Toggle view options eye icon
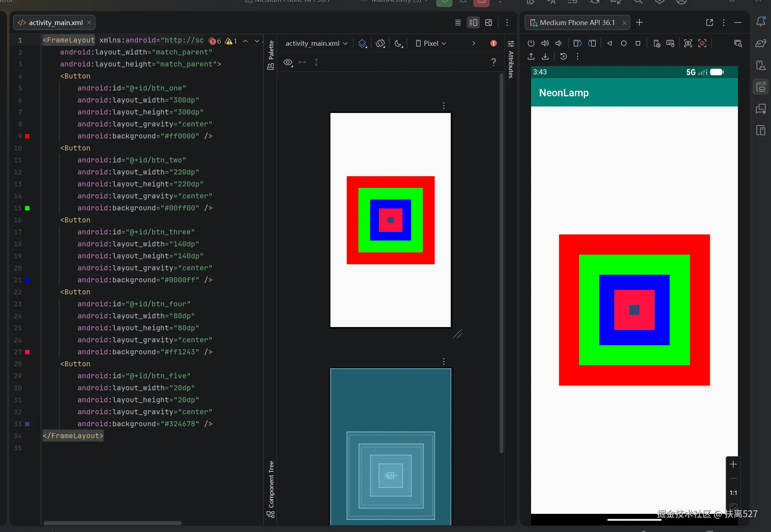Viewport: 771px width, 532px height. 288,62
